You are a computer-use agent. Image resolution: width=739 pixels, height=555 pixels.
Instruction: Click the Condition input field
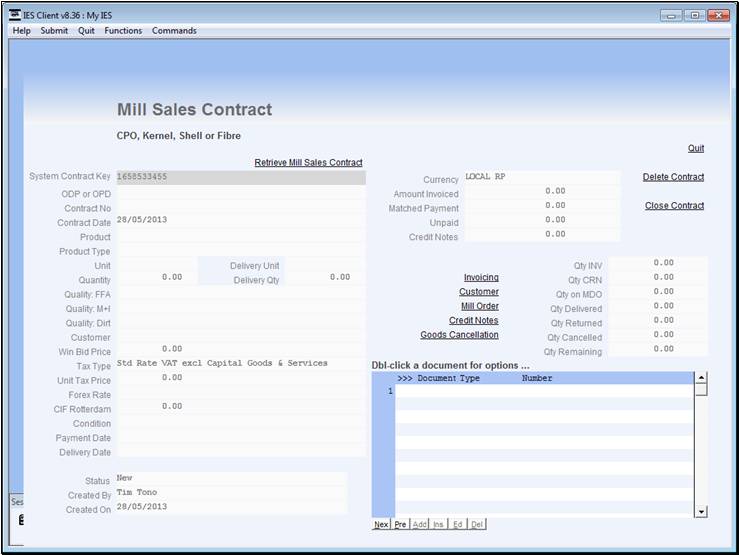tap(241, 423)
